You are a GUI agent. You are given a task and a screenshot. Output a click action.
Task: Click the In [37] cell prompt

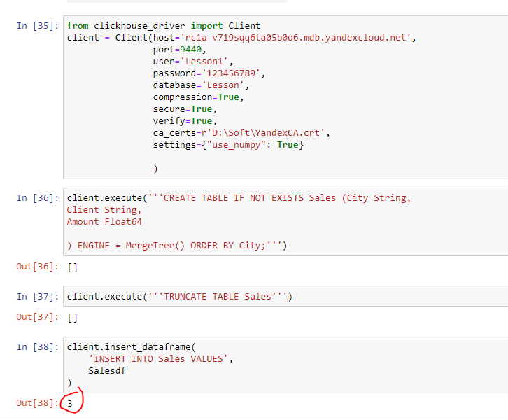(38, 297)
